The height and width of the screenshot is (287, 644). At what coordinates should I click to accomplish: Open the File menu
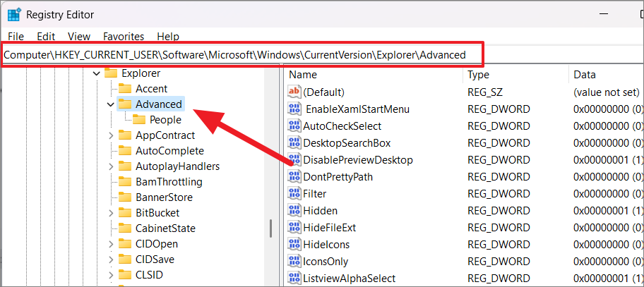coord(16,37)
